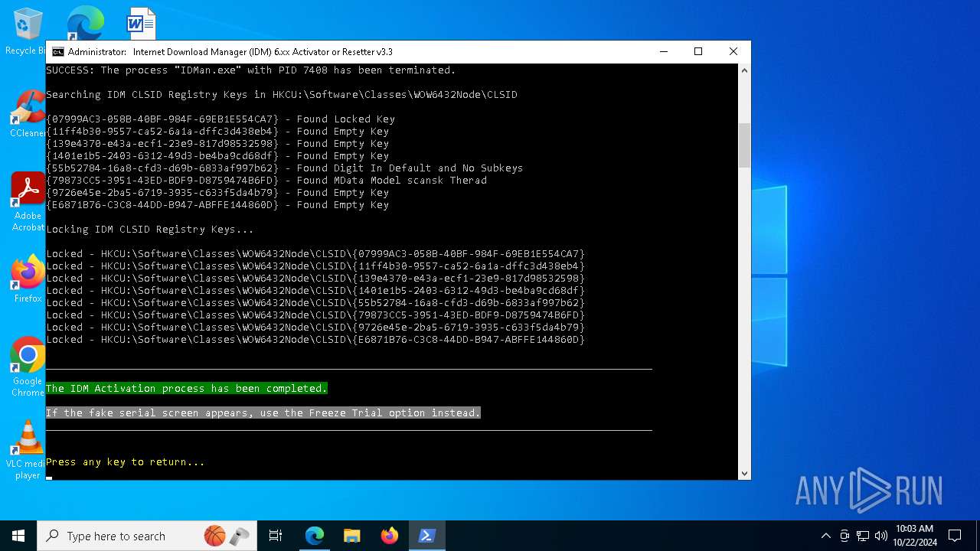The width and height of the screenshot is (980, 551).
Task: Open Microsoft Edge from the taskbar
Action: pos(315,536)
